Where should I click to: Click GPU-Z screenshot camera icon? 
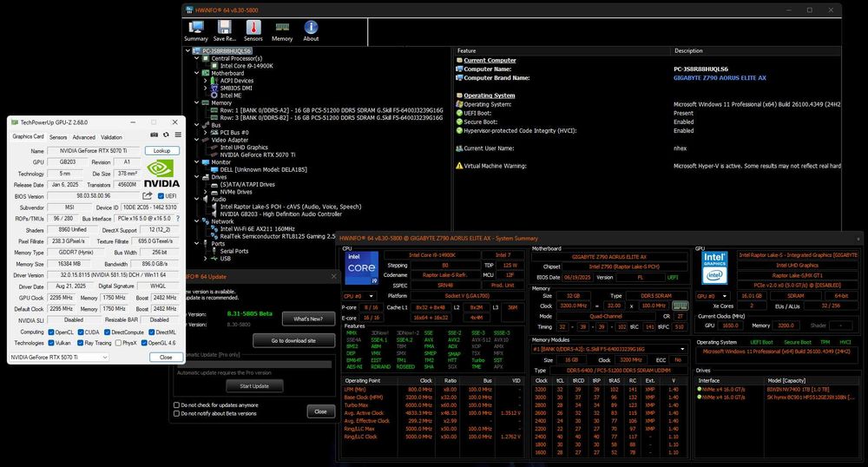pos(154,135)
